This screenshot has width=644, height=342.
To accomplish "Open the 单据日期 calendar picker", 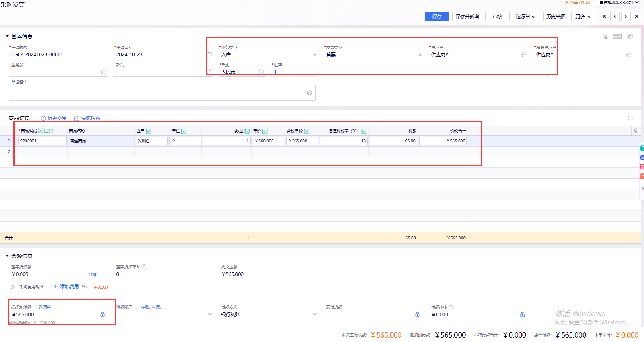I will 209,54.
